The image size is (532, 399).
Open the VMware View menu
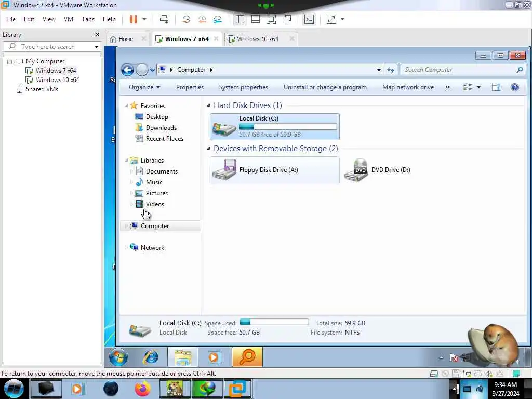point(49,19)
